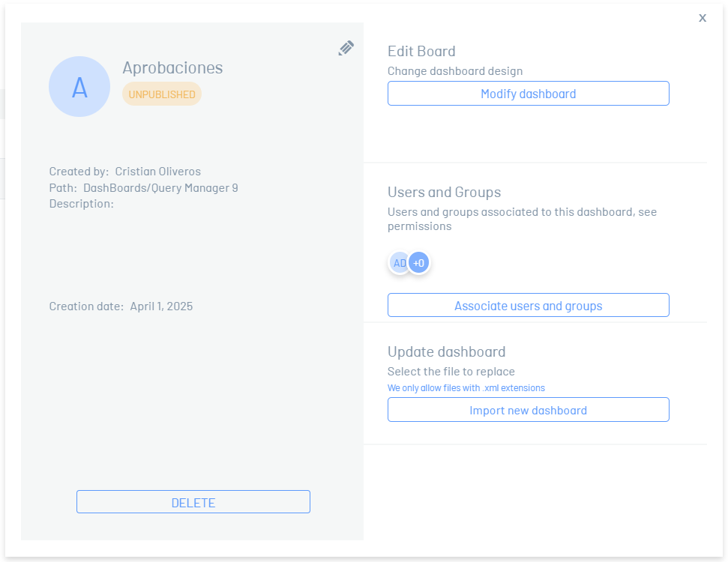Click the DashBoards/Query Manager 9 path
Viewport: 728px width, 562px height.
(x=160, y=187)
